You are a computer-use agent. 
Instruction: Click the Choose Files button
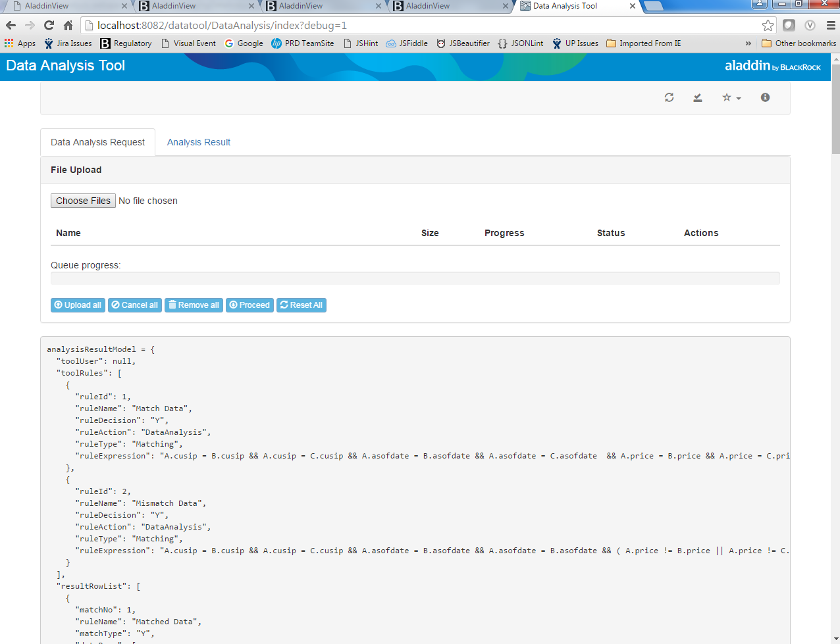pyautogui.click(x=83, y=201)
